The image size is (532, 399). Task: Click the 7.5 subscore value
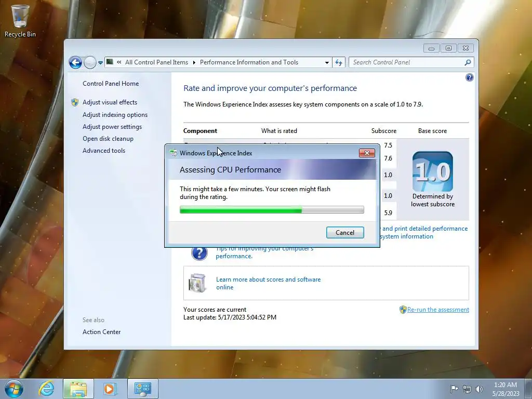388,145
